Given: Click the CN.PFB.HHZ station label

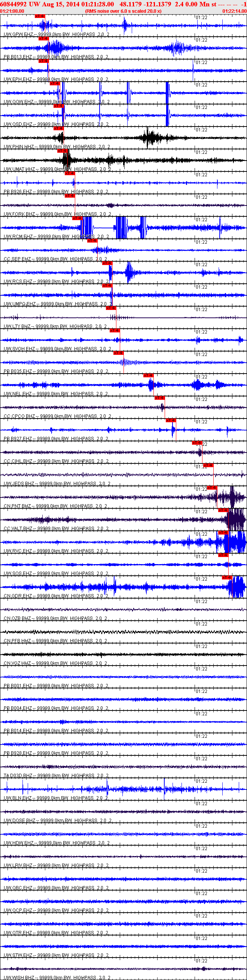Looking at the screenshot, I should pos(18,640).
